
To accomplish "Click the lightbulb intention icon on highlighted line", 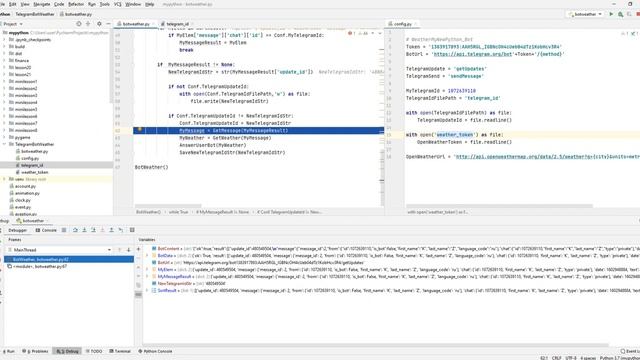I will pos(139,130).
